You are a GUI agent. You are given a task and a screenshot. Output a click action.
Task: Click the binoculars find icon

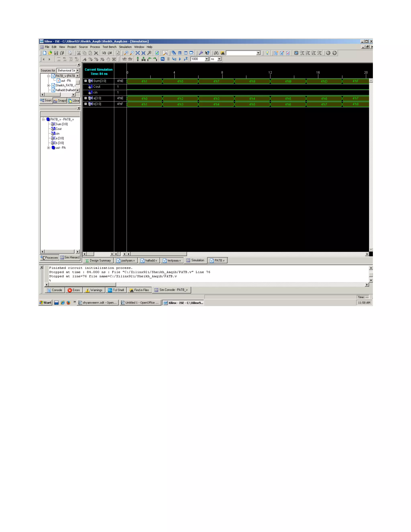click(x=216, y=53)
